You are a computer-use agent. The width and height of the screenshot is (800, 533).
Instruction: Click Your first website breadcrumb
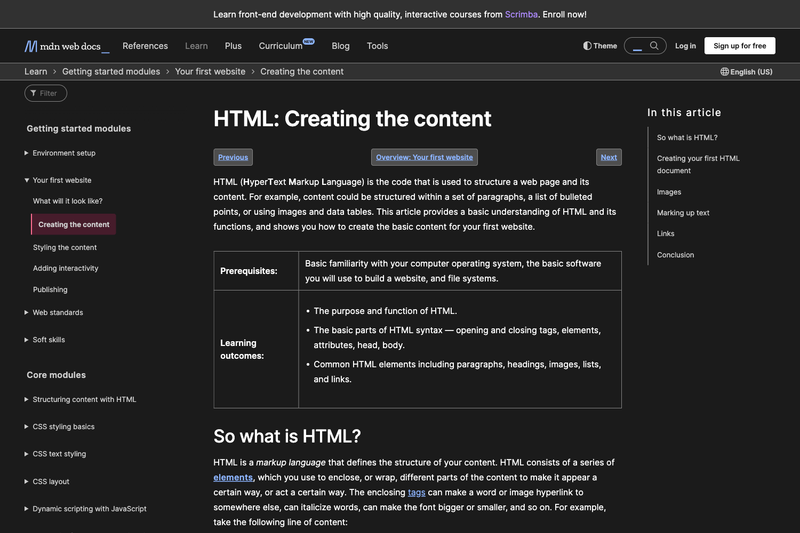click(210, 72)
